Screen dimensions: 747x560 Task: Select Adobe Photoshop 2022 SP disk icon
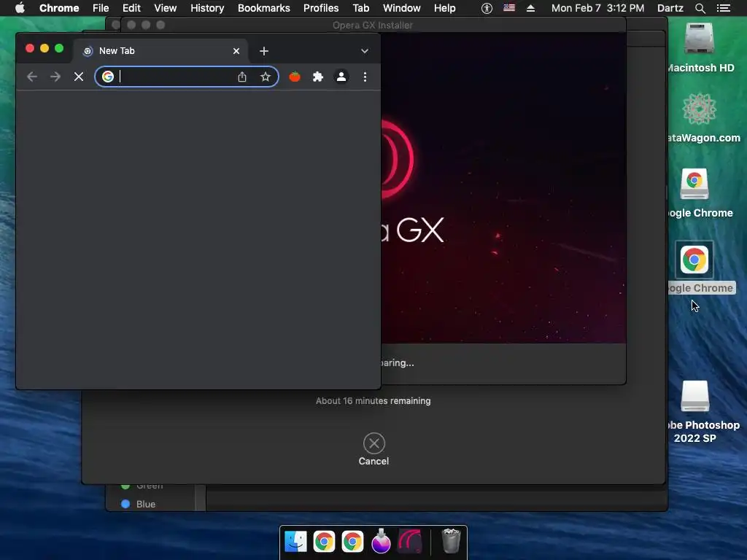[695, 396]
